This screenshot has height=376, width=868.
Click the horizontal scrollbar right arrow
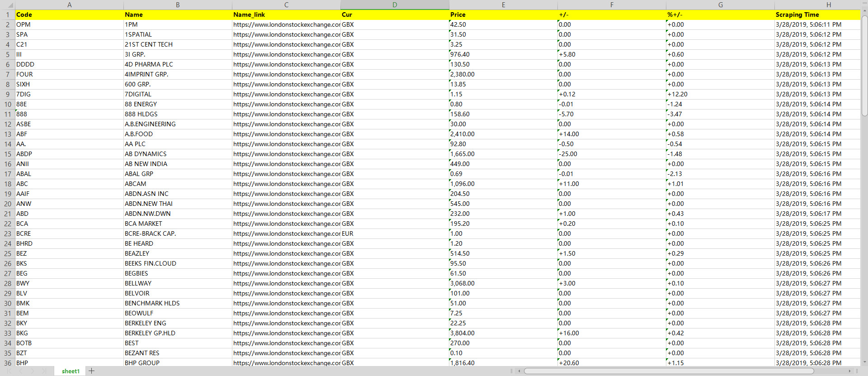[850, 371]
